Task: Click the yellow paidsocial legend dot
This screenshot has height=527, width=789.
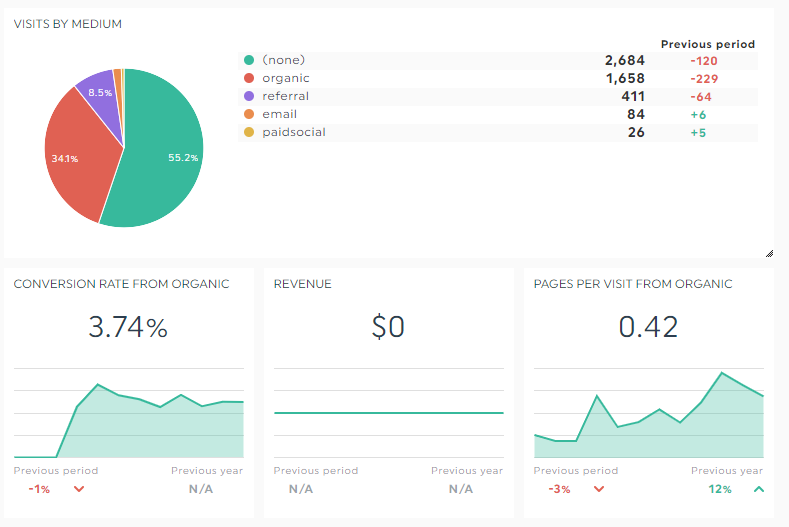Action: [249, 132]
